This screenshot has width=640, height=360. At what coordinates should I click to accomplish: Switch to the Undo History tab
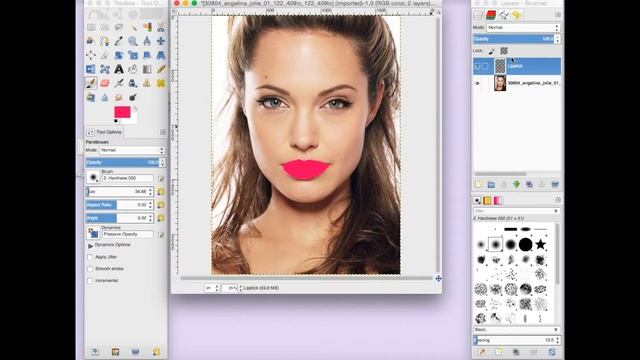(x=517, y=15)
